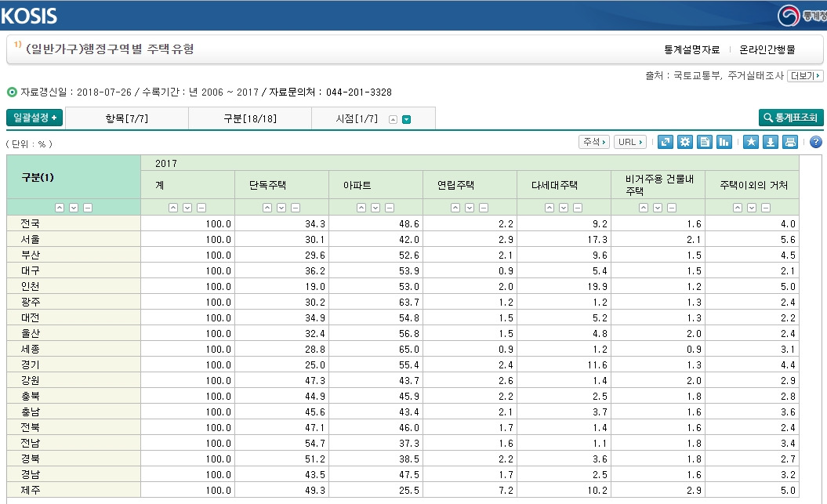Screen dimensions: 827x504
Task: Open the table settings gear icon
Action: (685, 142)
